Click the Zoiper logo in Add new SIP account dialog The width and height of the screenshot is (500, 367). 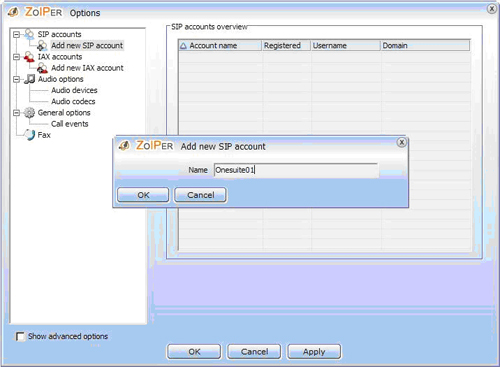(146, 146)
